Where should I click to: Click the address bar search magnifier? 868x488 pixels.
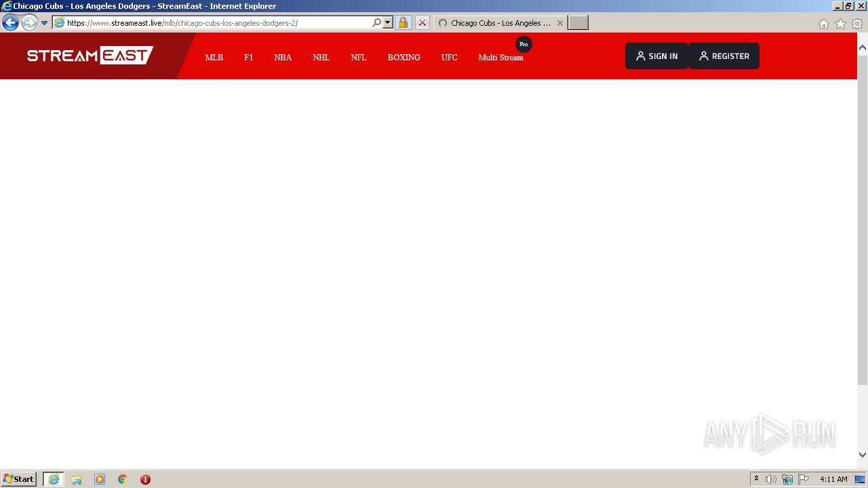377,22
